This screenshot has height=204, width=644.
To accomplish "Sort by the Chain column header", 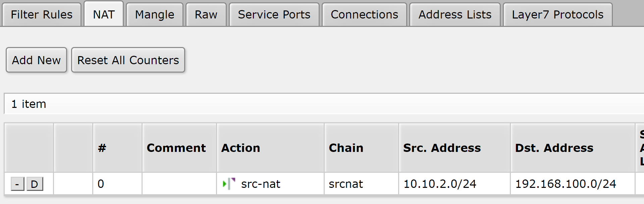I will coord(346,148).
